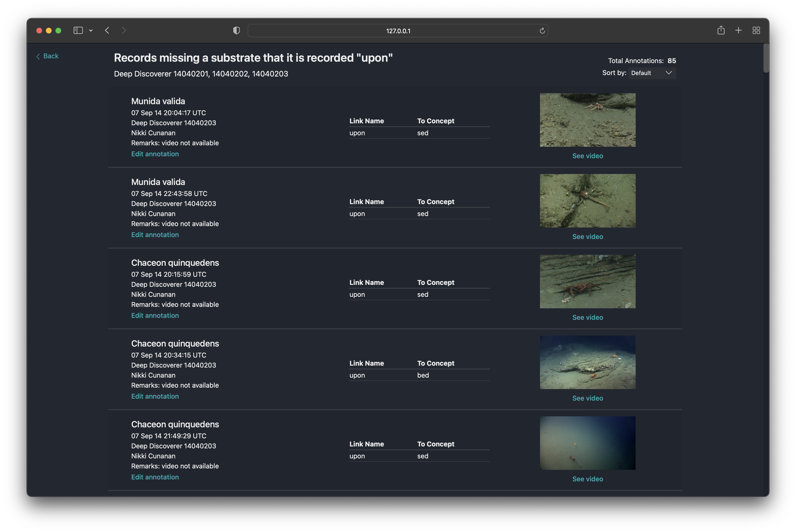See video for Chaceon quinquedens 21:49:29
Viewport: 796px width, 532px height.
point(587,479)
